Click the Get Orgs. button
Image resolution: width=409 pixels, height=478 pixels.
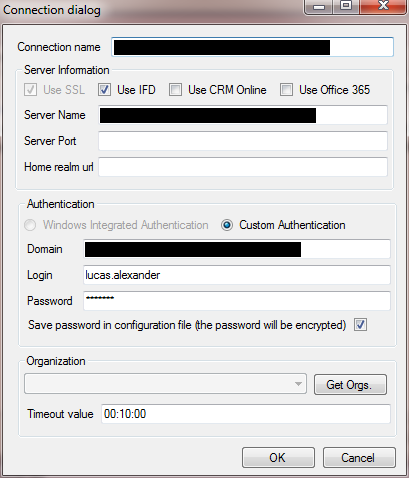350,385
